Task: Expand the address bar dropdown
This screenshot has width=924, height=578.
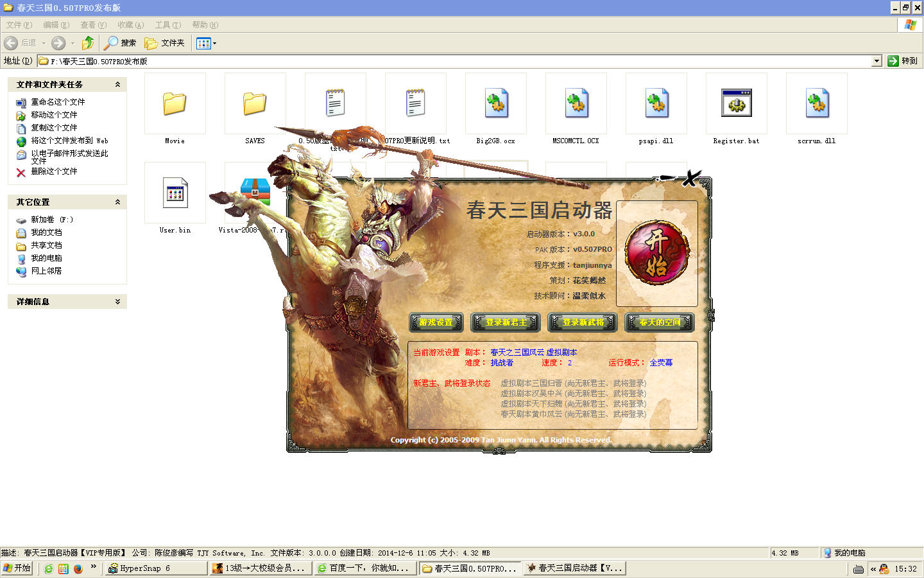Action: click(877, 61)
